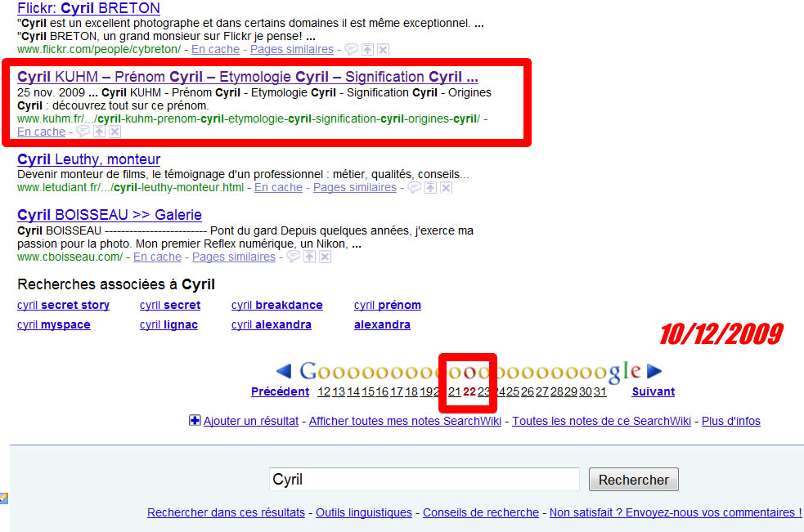Open En cache for kuhm.fr result
Screen dimensions: 804x532
(x=41, y=132)
